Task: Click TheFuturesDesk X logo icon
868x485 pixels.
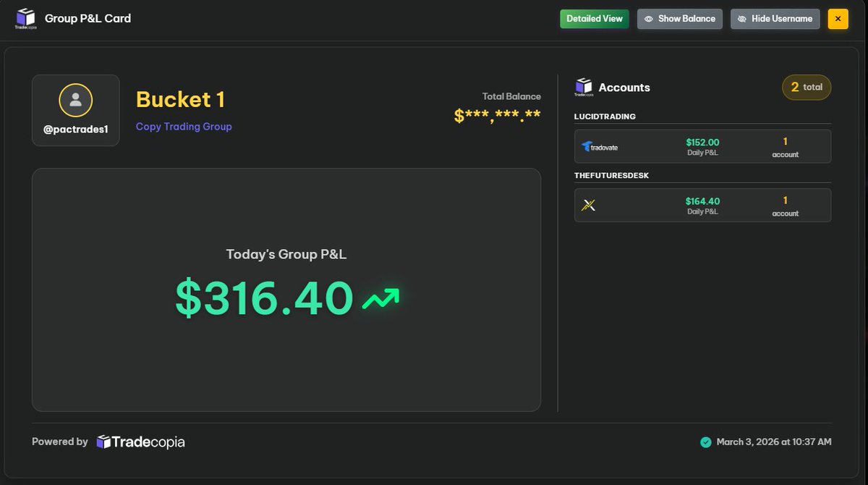Action: (x=589, y=206)
